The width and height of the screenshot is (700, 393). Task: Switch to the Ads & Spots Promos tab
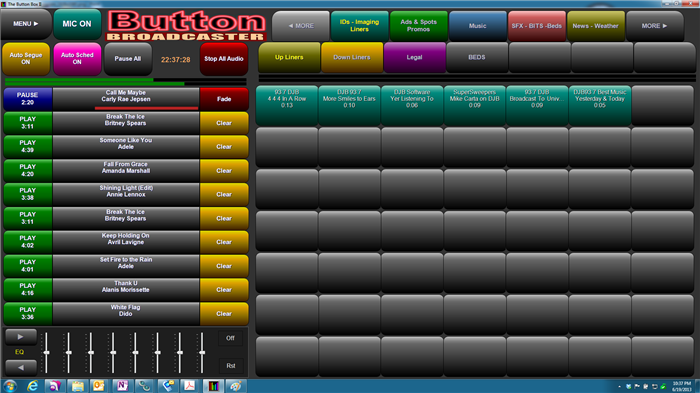[x=418, y=26]
